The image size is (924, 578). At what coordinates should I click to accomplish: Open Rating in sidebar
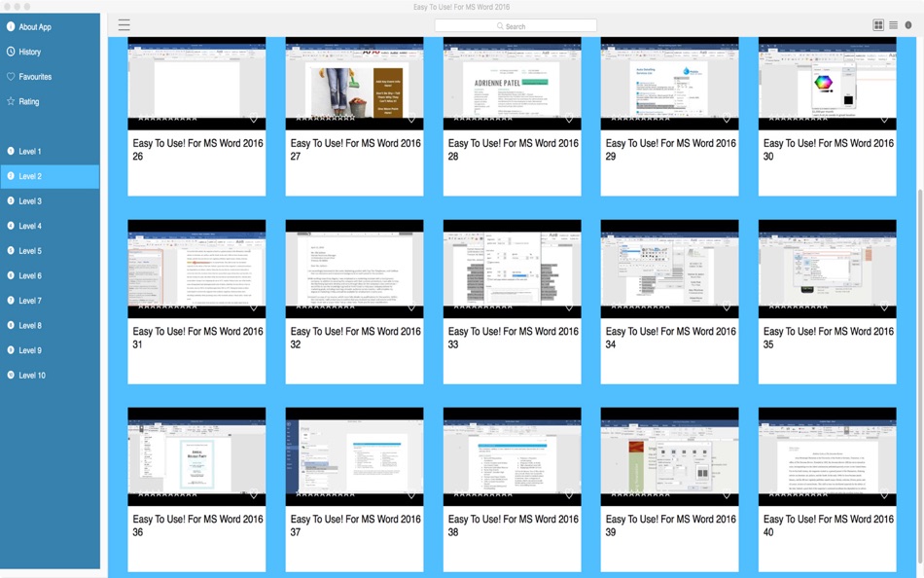pos(50,101)
